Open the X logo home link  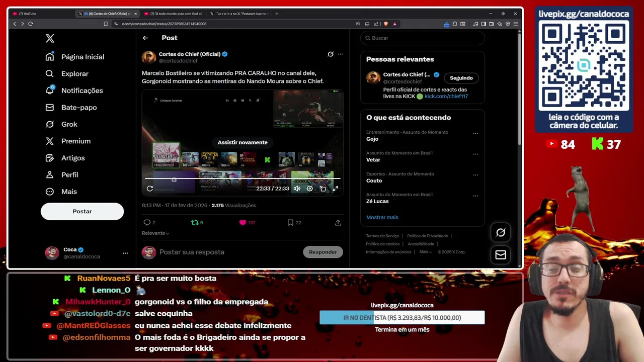[50, 38]
